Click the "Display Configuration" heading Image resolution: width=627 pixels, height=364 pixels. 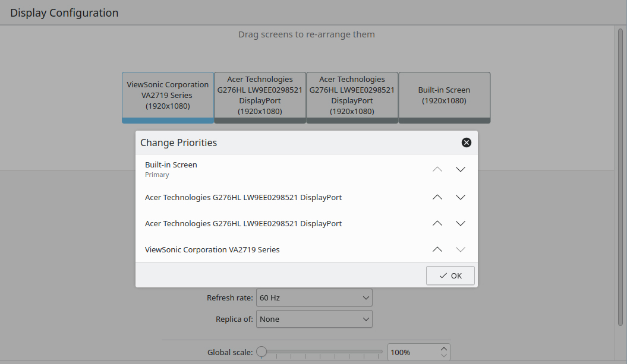click(64, 13)
